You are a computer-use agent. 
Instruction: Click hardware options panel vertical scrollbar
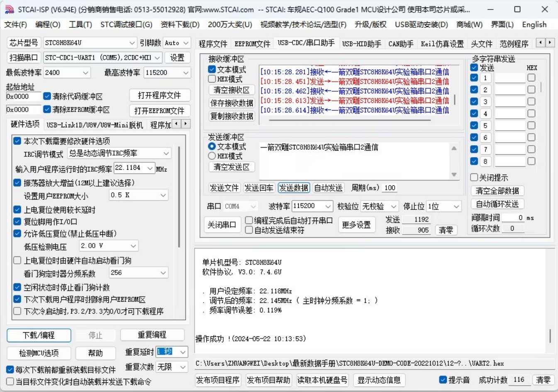tap(179, 197)
